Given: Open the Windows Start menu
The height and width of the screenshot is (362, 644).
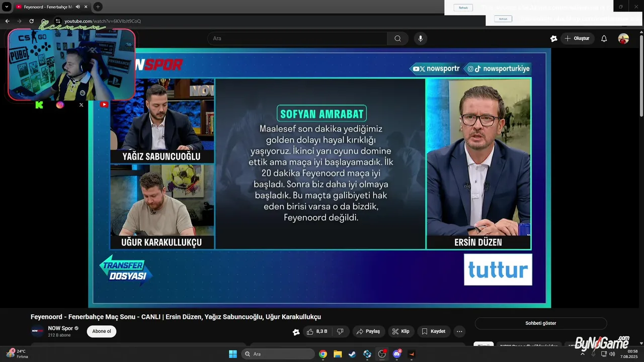Looking at the screenshot, I should point(233,354).
